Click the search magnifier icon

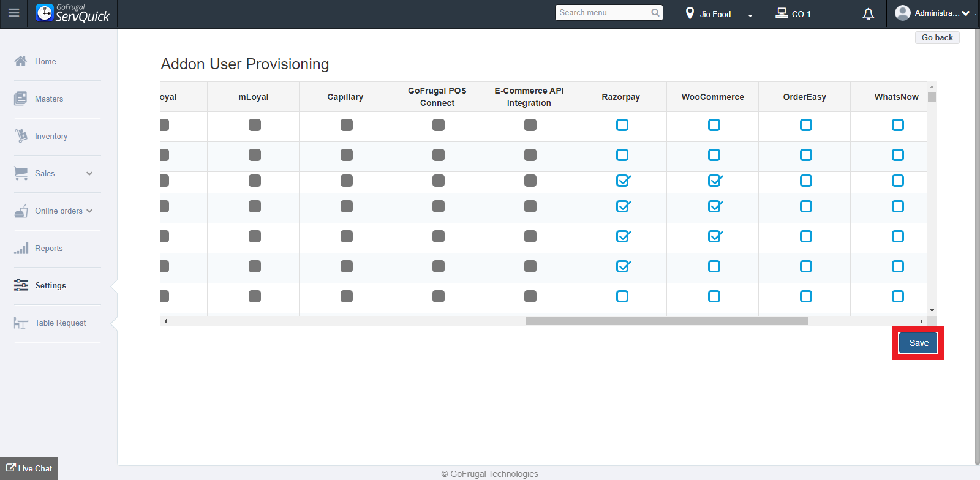[x=655, y=13]
